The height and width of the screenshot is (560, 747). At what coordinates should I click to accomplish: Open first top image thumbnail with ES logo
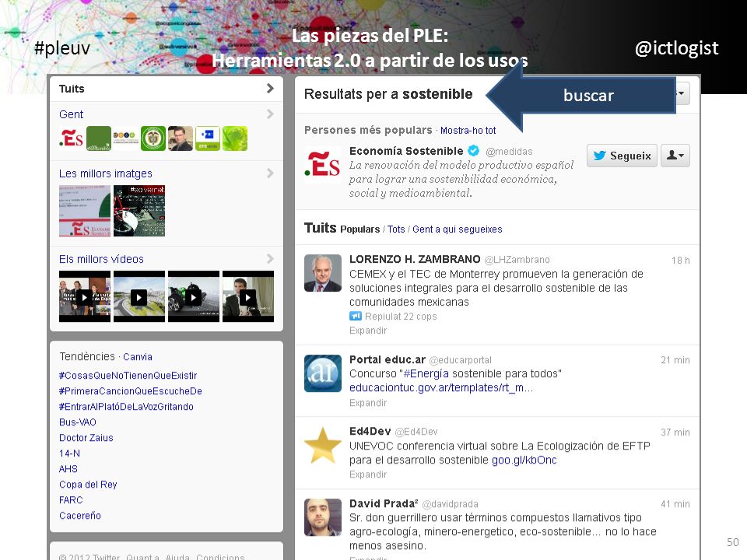pyautogui.click(x=85, y=211)
